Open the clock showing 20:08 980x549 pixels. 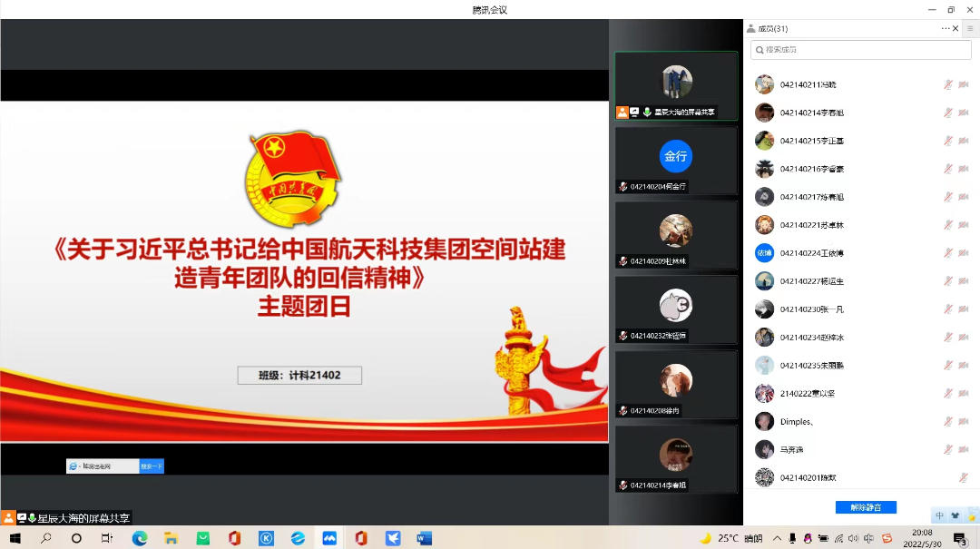point(923,538)
